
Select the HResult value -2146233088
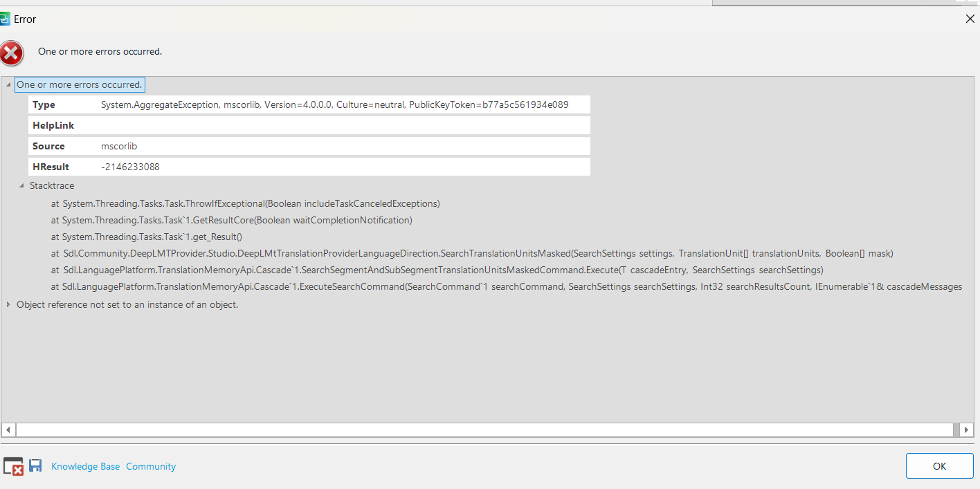[x=130, y=167]
